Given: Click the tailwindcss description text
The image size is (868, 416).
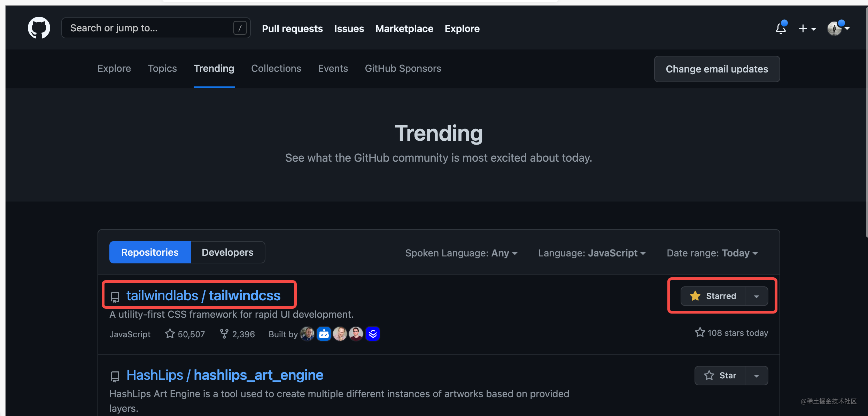Looking at the screenshot, I should tap(231, 314).
